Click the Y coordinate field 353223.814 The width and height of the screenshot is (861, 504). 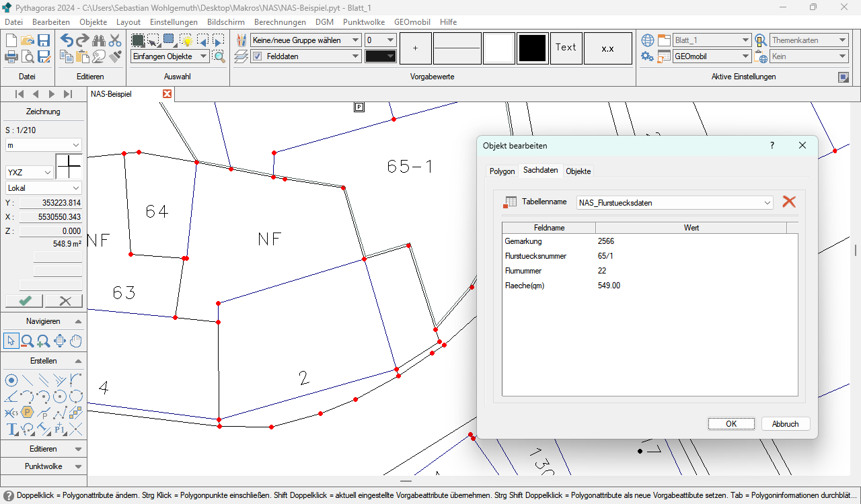point(50,203)
